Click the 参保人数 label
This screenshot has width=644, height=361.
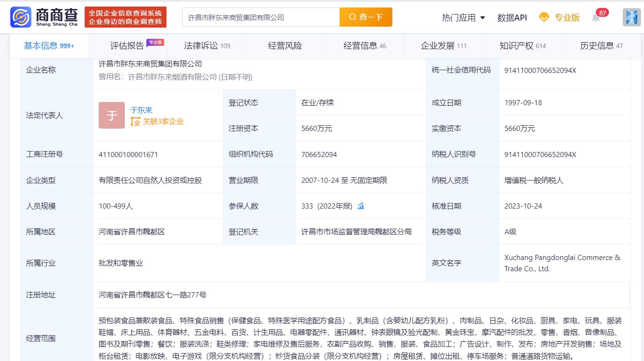243,206
